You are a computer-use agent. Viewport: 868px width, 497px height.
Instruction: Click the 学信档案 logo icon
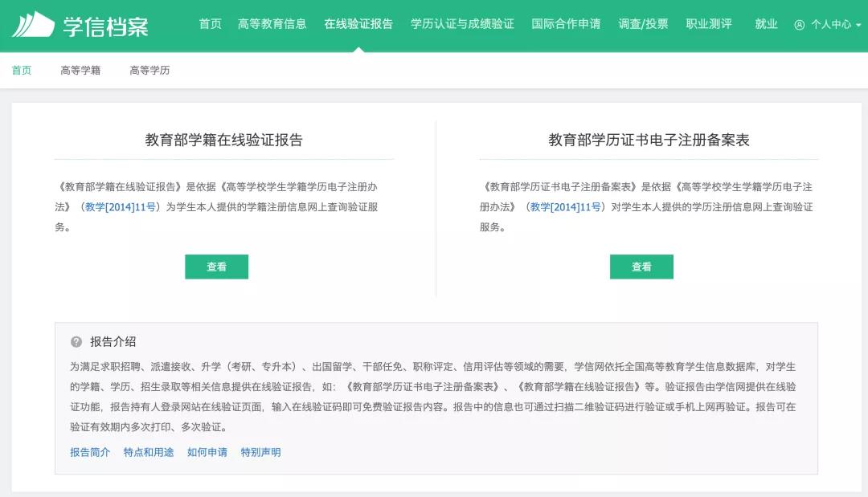33,25
